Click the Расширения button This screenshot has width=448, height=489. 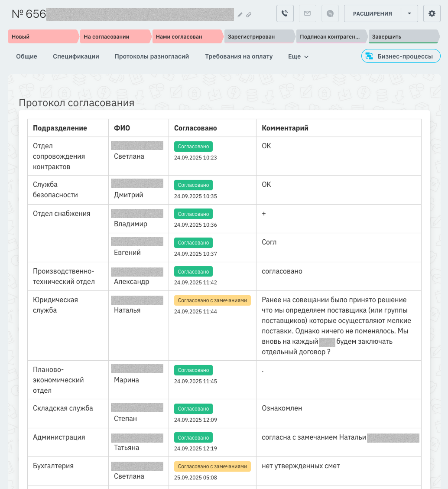pyautogui.click(x=372, y=13)
